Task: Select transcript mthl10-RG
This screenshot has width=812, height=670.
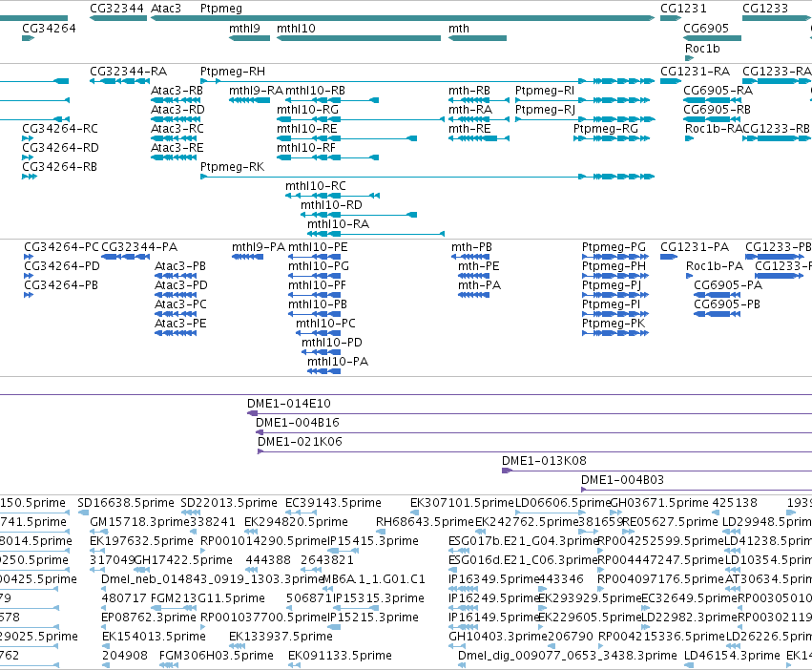Action: (x=361, y=119)
